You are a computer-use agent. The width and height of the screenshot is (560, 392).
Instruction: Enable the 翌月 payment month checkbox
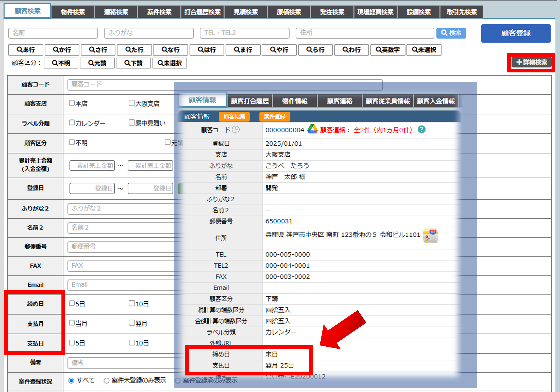tap(132, 323)
